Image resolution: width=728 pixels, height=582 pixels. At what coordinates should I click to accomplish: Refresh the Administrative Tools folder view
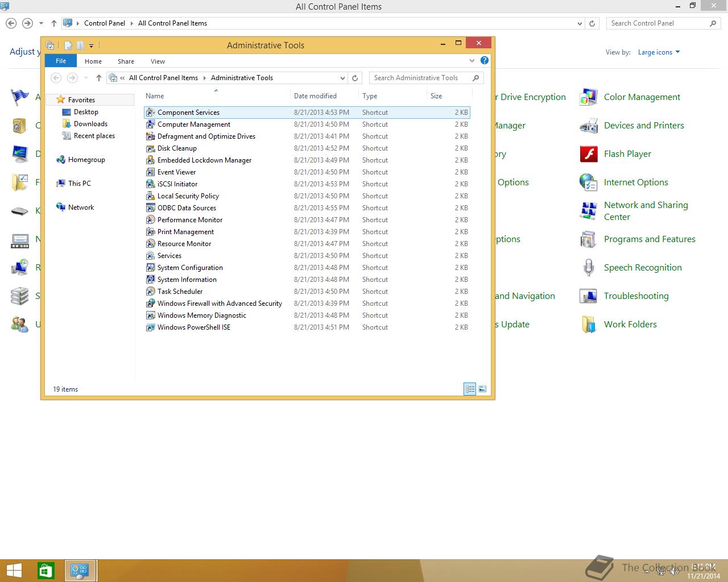tap(355, 78)
